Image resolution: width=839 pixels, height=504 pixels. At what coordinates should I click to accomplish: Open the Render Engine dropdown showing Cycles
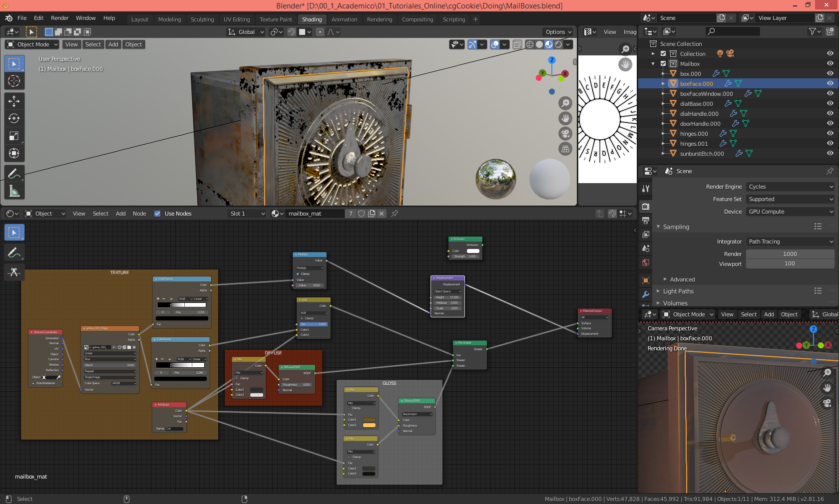(791, 187)
